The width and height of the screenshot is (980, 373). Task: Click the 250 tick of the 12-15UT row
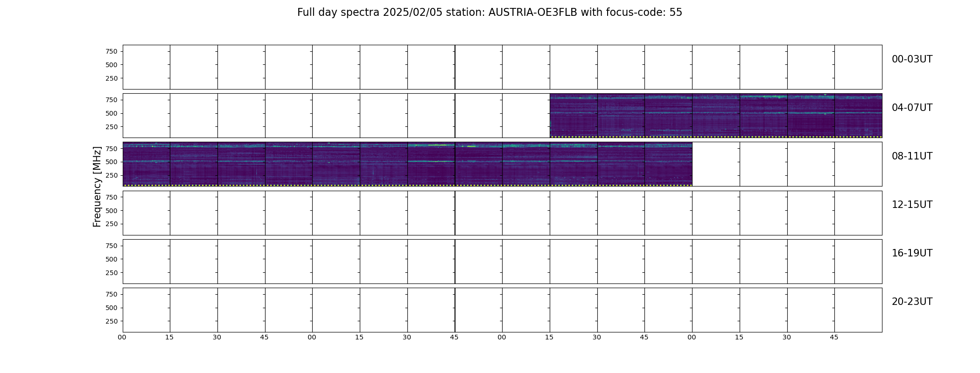coord(112,224)
